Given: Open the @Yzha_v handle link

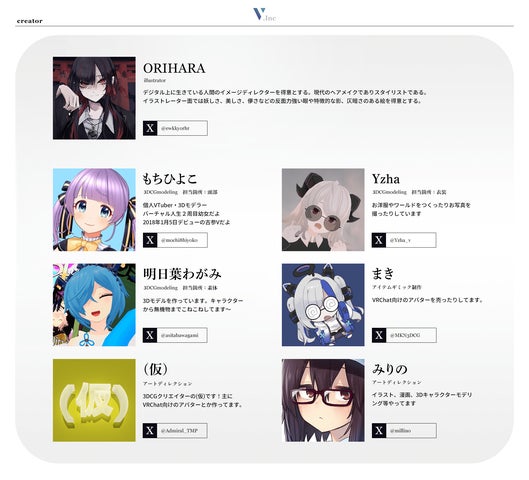Looking at the screenshot, I should coord(411,240).
